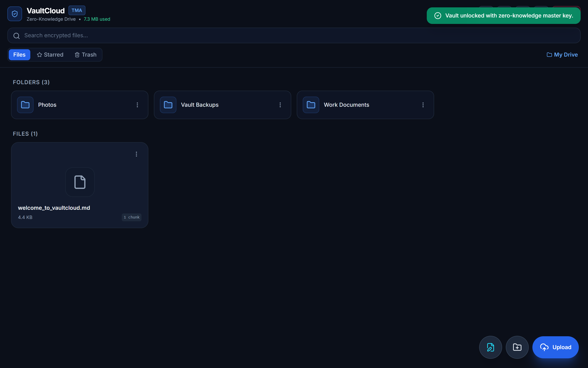
Task: Click the 7.3 MB used storage text
Action: (97, 19)
